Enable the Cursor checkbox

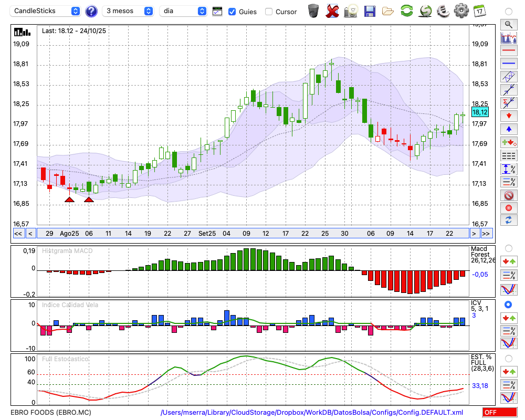[269, 12]
